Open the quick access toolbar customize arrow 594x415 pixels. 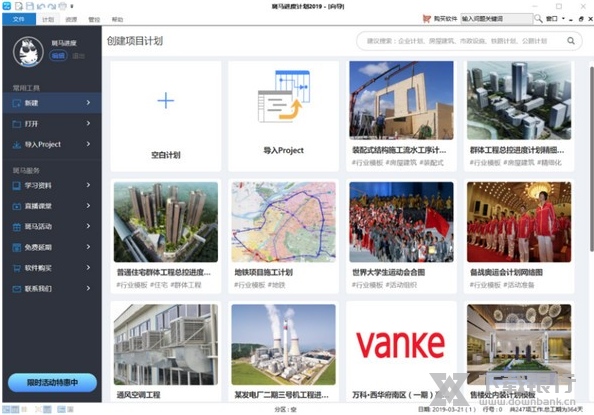[x=72, y=6]
